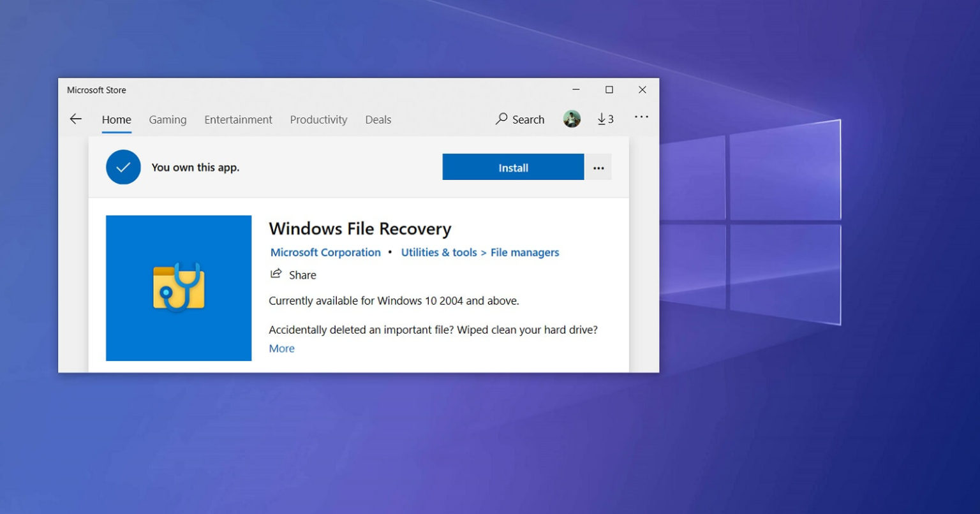Open the Productivity section
This screenshot has height=514, width=980.
point(318,119)
